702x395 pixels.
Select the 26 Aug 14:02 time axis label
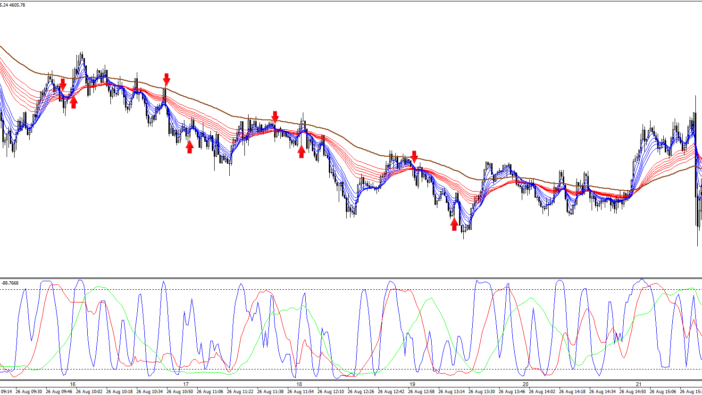click(x=543, y=392)
